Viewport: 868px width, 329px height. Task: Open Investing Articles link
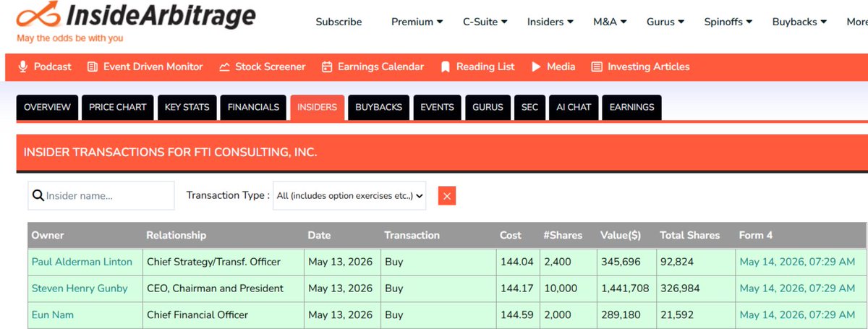coord(648,67)
